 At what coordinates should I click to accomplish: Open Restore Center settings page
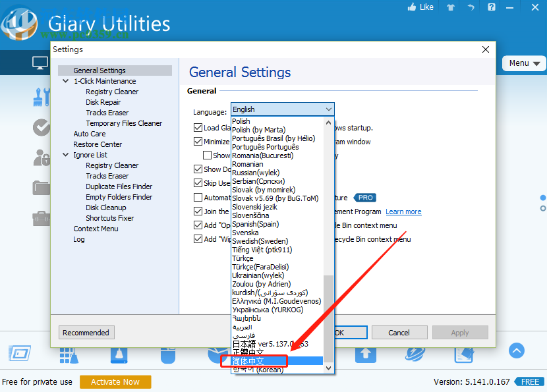(98, 144)
